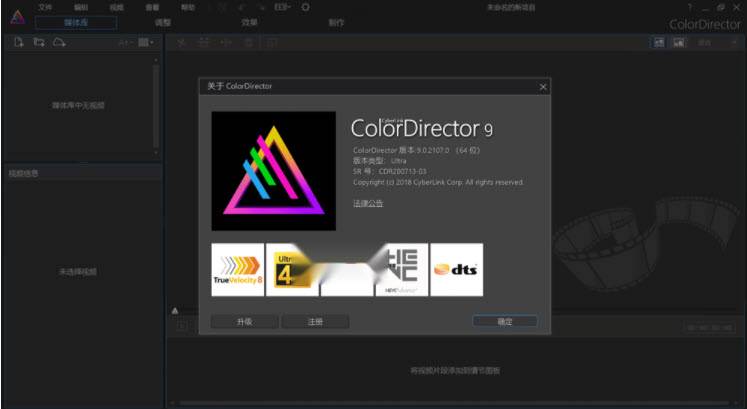Click the ColorDirector logo in top-left corner
The image size is (747, 409).
(x=18, y=18)
